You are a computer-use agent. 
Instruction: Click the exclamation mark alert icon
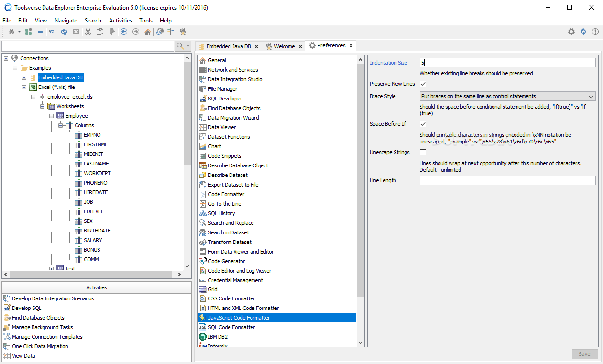tap(595, 32)
